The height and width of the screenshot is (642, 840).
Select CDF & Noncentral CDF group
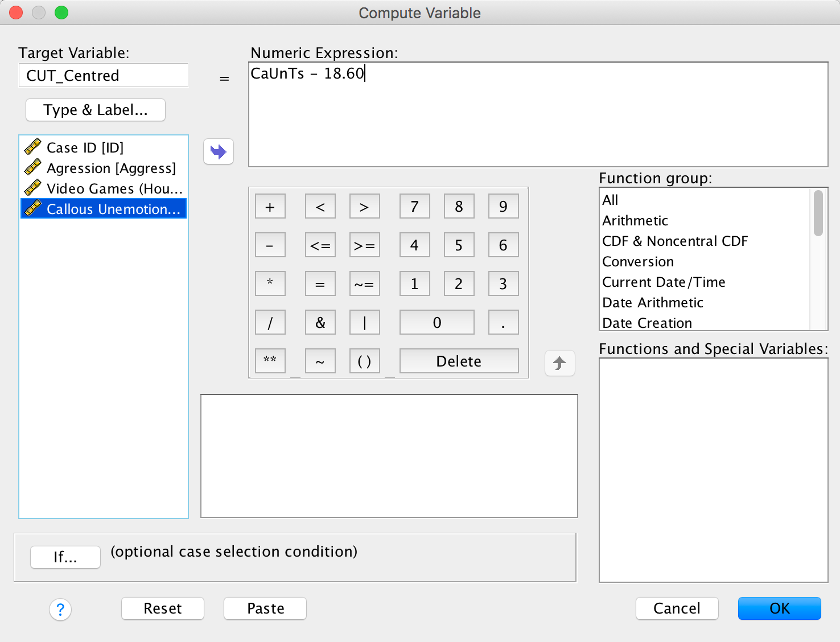pyautogui.click(x=675, y=241)
